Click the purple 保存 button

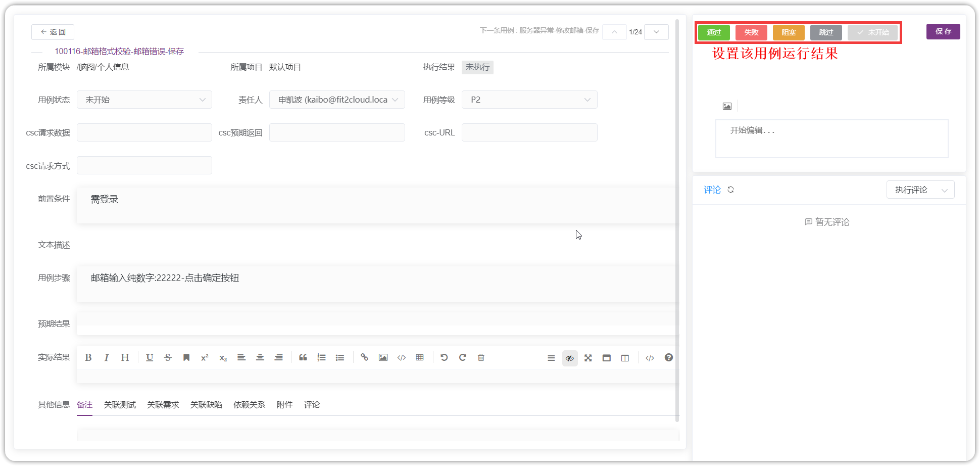(943, 31)
